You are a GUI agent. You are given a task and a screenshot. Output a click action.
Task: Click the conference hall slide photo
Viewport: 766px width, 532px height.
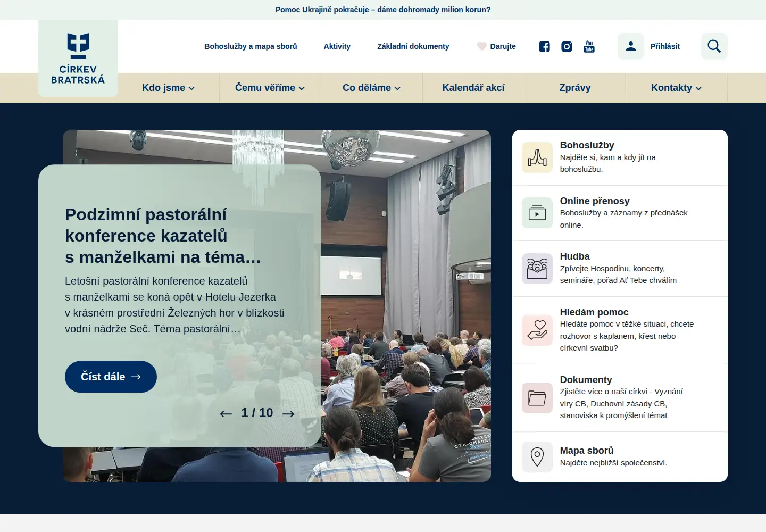tap(406, 306)
